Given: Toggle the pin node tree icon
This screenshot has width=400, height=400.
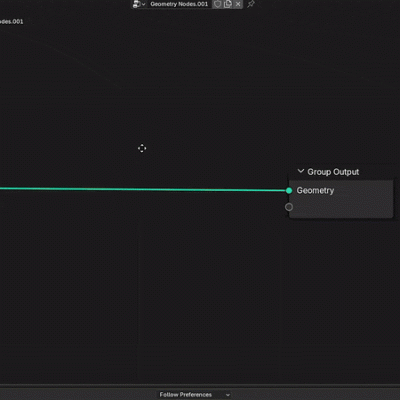Looking at the screenshot, I should tap(251, 4).
